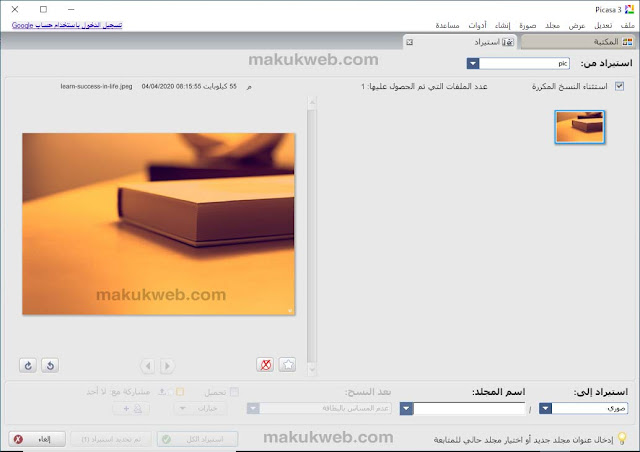This screenshot has height=452, width=640.
Task: Open the ملف menu
Action: tap(627, 25)
